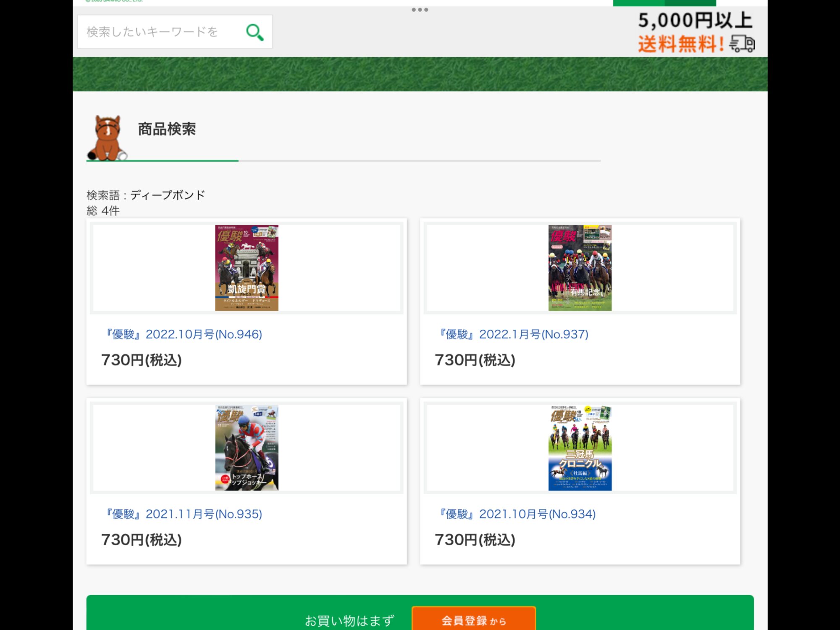Image resolution: width=840 pixels, height=630 pixels.
Task: Open the 5,000円以上 free shipping banner
Action: coord(695,32)
